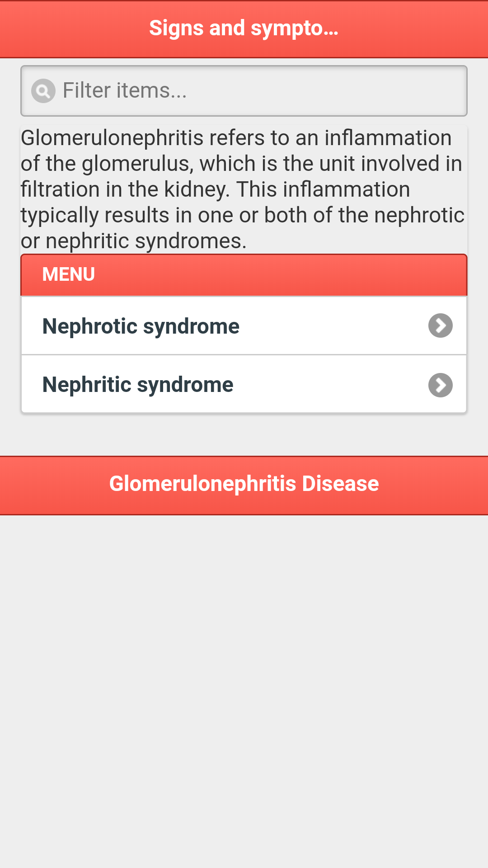Click the word MENU in list divider
The image size is (488, 868).
69,274
